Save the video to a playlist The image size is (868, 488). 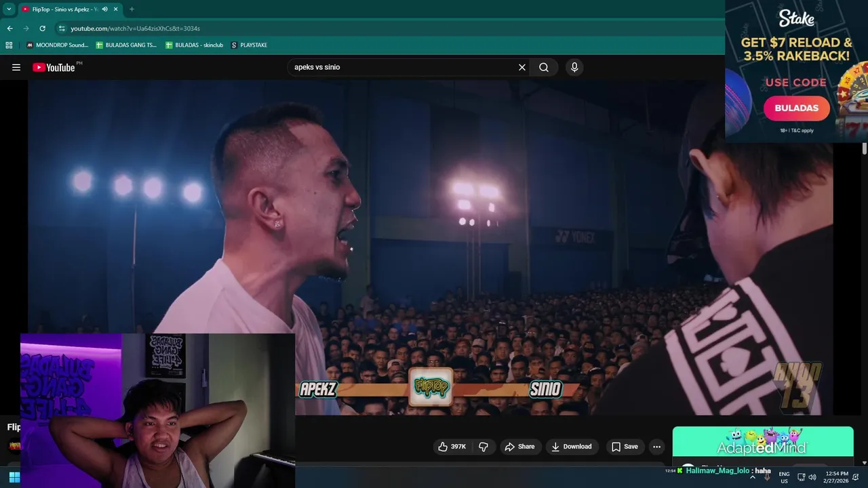(x=625, y=447)
